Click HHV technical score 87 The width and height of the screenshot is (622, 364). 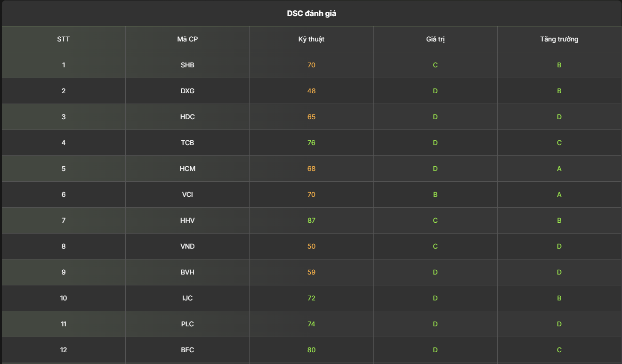pos(311,220)
